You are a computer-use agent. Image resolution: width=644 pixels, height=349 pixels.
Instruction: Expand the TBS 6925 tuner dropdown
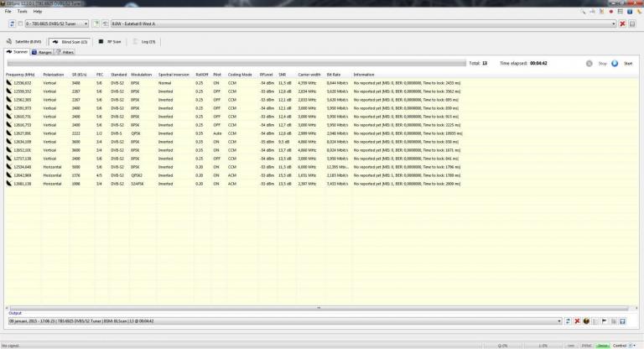pos(86,23)
